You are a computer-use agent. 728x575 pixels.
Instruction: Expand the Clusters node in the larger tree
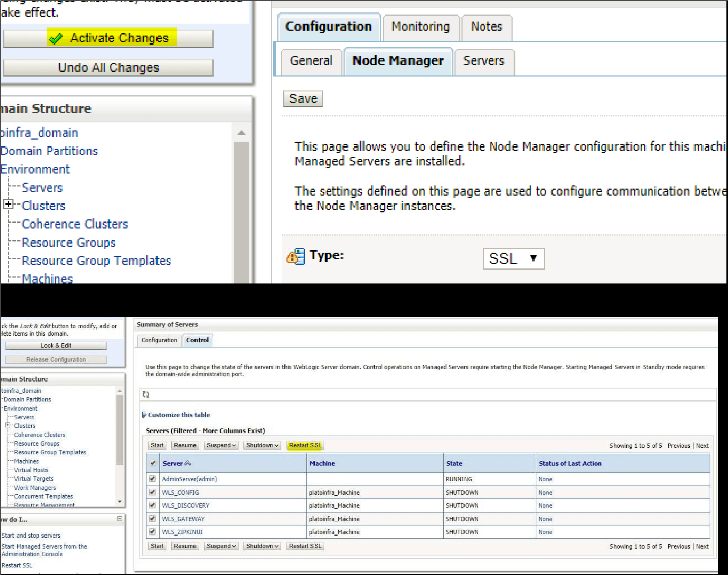[x=8, y=204]
